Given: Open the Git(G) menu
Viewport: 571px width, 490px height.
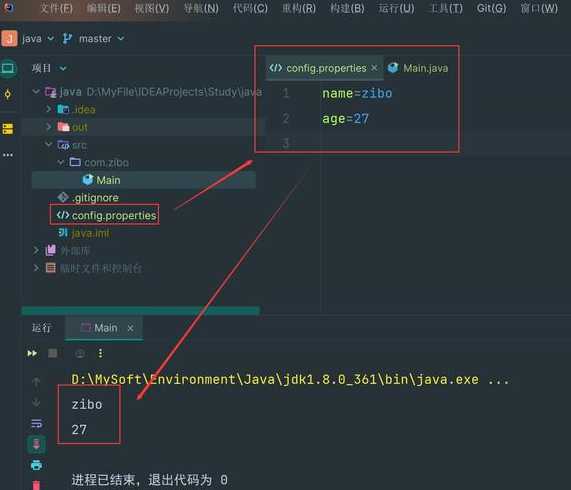Looking at the screenshot, I should 491,8.
